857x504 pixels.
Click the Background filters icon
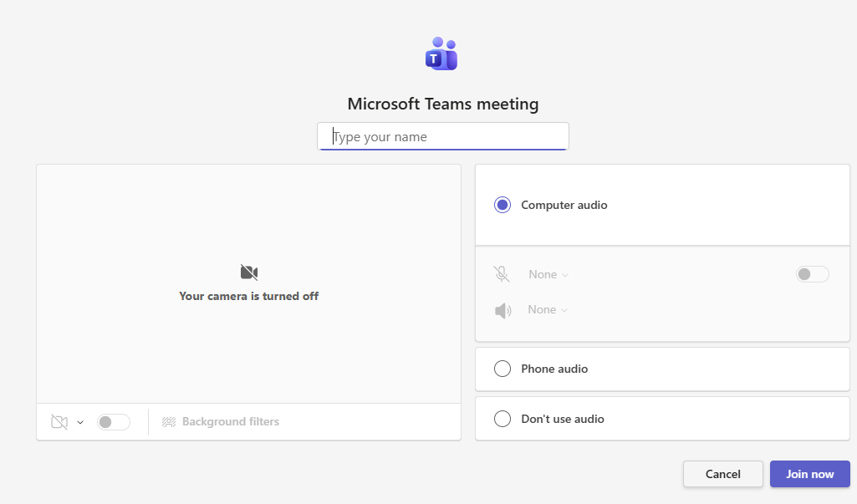pos(169,422)
